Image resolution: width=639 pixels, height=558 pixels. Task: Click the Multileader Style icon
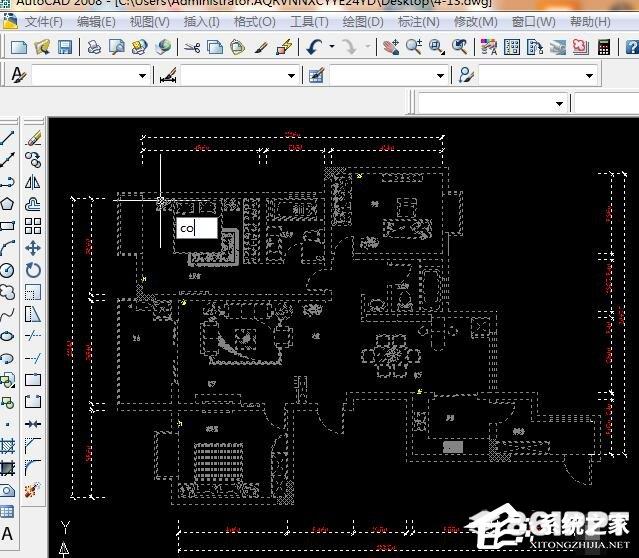tap(466, 75)
